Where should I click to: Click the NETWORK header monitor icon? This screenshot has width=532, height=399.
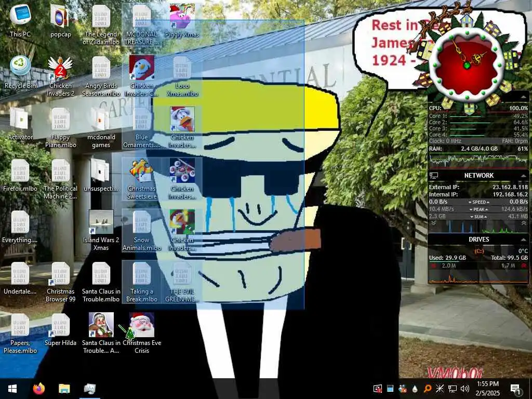pyautogui.click(x=434, y=176)
